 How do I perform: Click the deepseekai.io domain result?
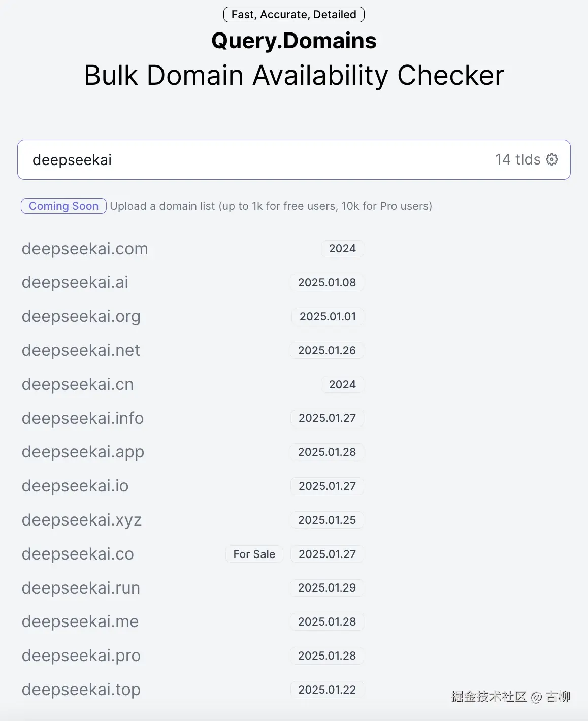(75, 486)
